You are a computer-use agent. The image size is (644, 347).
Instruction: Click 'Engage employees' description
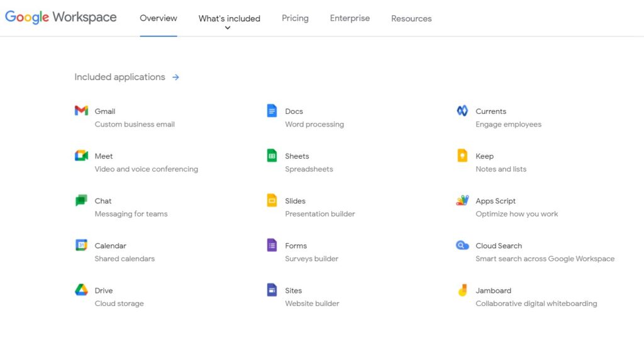tap(508, 124)
